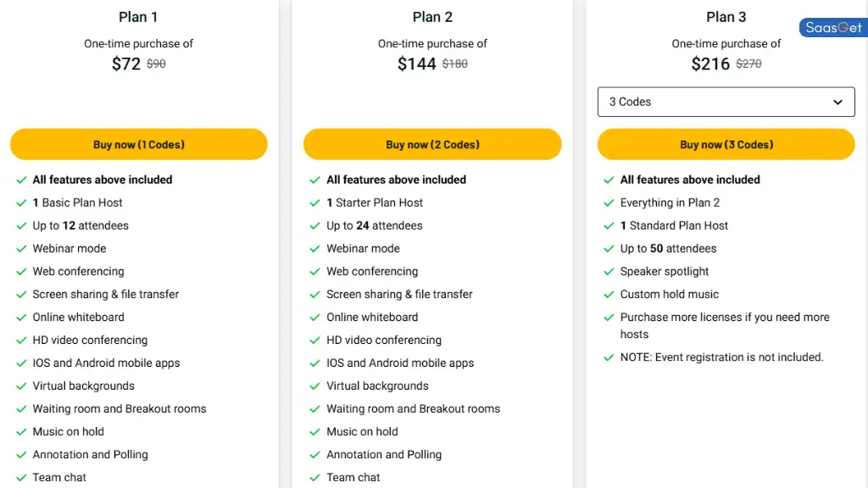Select the Plan 1 heading
The width and height of the screenshot is (868, 488).
coord(138,17)
